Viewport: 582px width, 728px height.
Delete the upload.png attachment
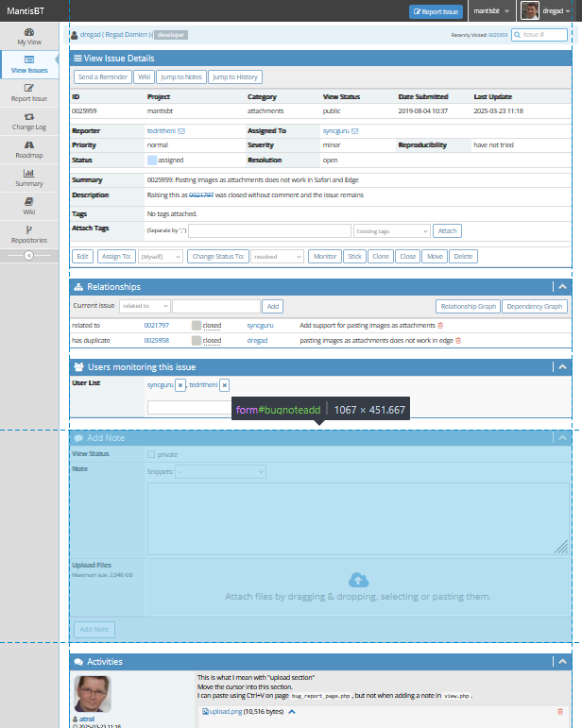pyautogui.click(x=560, y=711)
